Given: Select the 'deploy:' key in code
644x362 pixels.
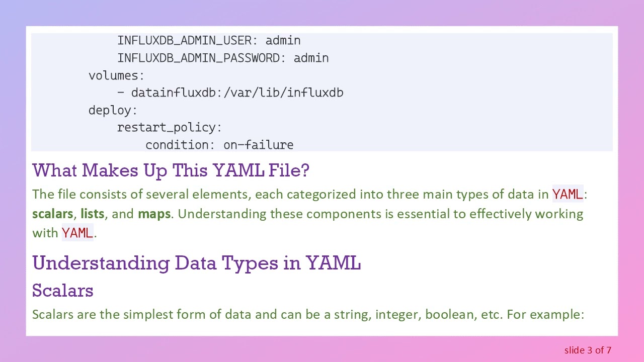Looking at the screenshot, I should click(113, 110).
